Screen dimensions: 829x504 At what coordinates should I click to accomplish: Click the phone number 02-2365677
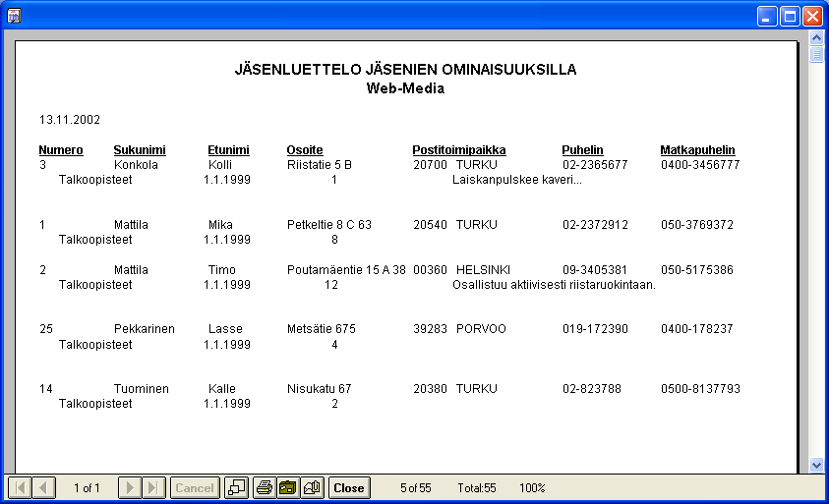click(x=595, y=165)
